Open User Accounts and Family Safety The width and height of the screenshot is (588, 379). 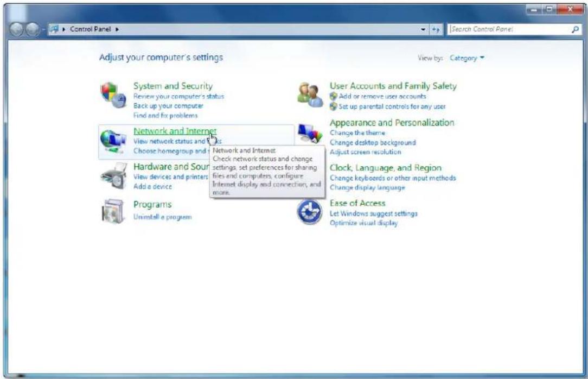click(393, 86)
